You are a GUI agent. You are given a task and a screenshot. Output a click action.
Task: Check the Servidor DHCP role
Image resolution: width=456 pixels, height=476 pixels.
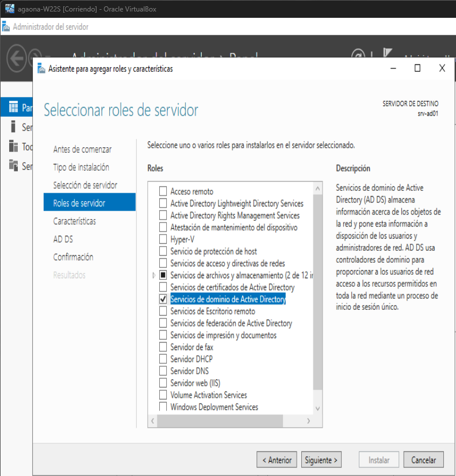coord(163,359)
